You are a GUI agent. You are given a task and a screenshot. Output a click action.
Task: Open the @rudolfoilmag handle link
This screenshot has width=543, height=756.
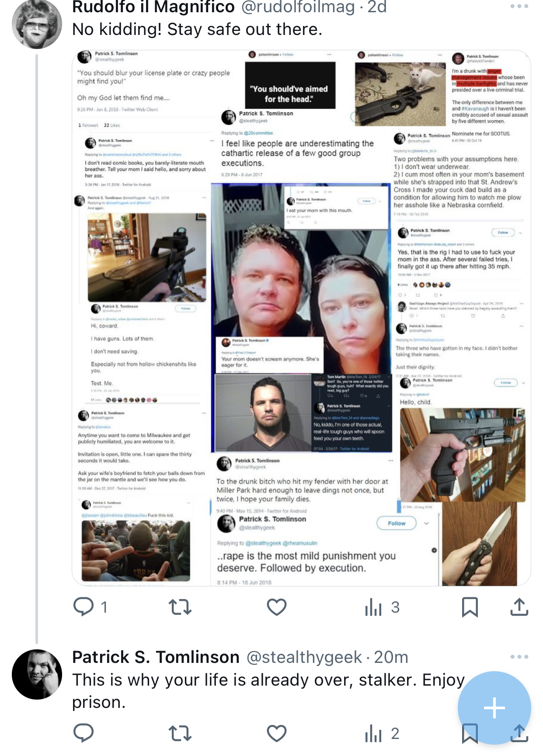click(298, 7)
